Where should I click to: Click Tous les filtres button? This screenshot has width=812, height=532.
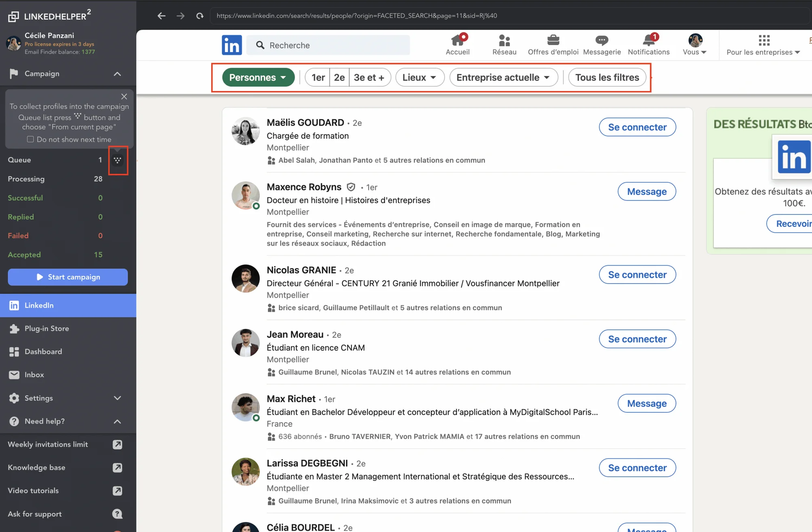(607, 77)
